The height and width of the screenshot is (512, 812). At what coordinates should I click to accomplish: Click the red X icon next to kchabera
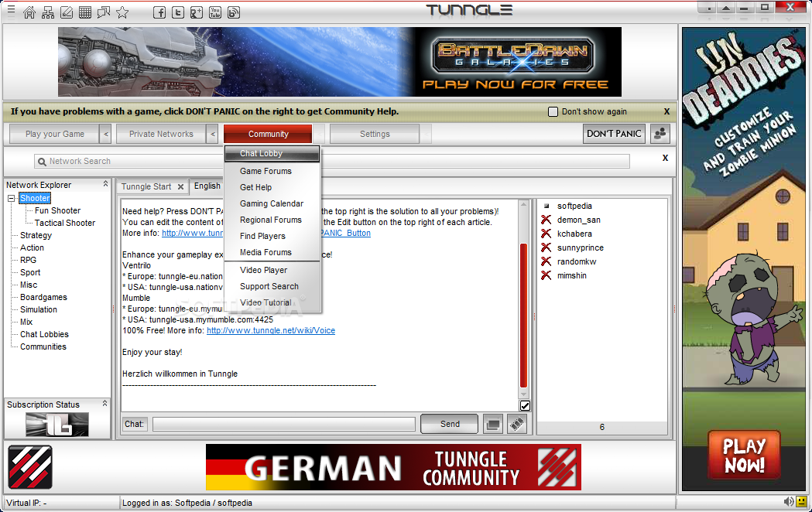click(x=546, y=234)
